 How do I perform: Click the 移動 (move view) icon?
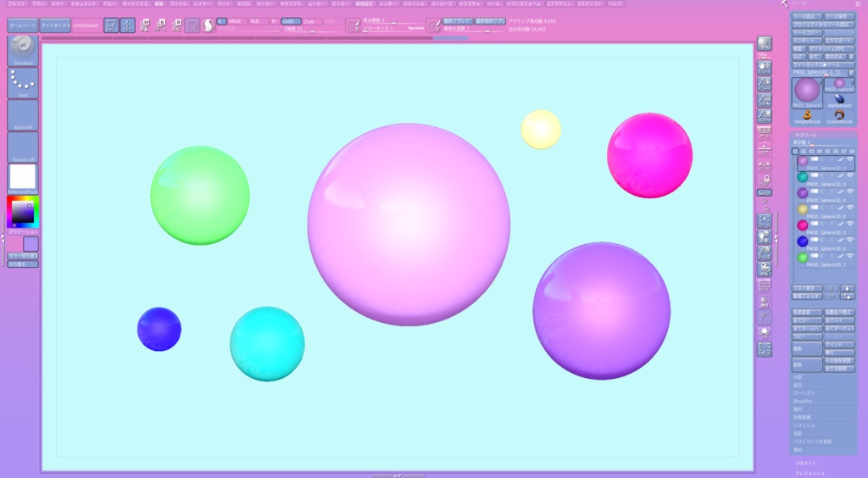click(x=764, y=236)
